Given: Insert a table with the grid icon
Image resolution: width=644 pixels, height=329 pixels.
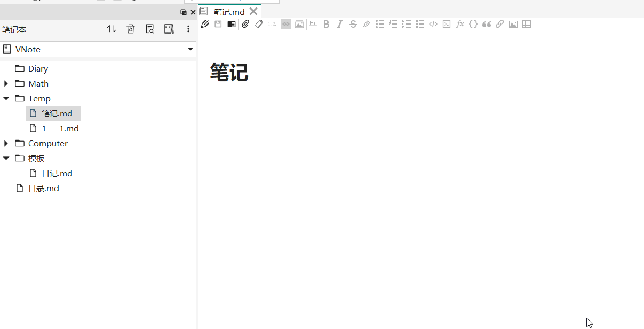Looking at the screenshot, I should [527, 24].
